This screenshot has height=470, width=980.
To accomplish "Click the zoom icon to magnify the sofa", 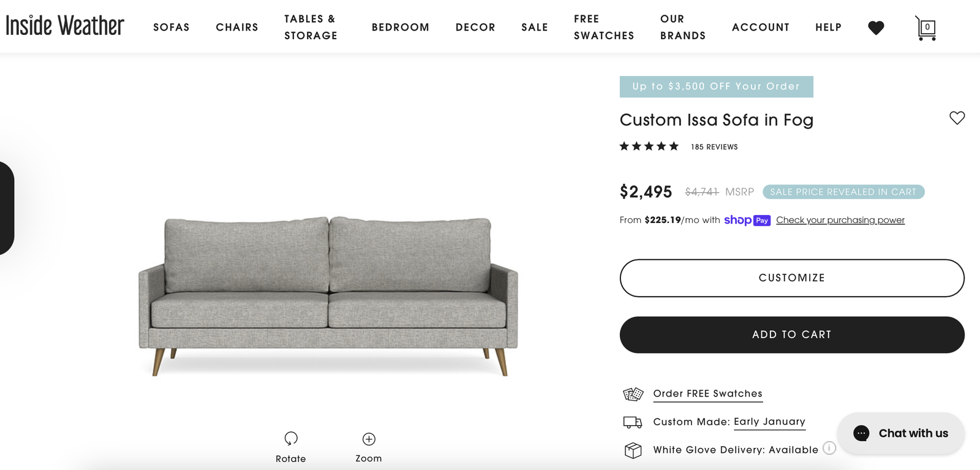I will click(368, 439).
